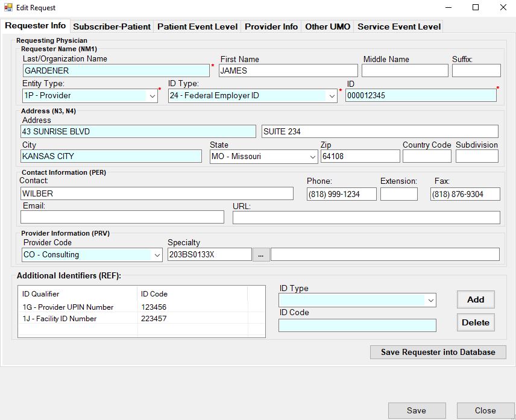Viewport: 516px width, 420px height.
Task: Click the Subdivision field
Action: (477, 156)
